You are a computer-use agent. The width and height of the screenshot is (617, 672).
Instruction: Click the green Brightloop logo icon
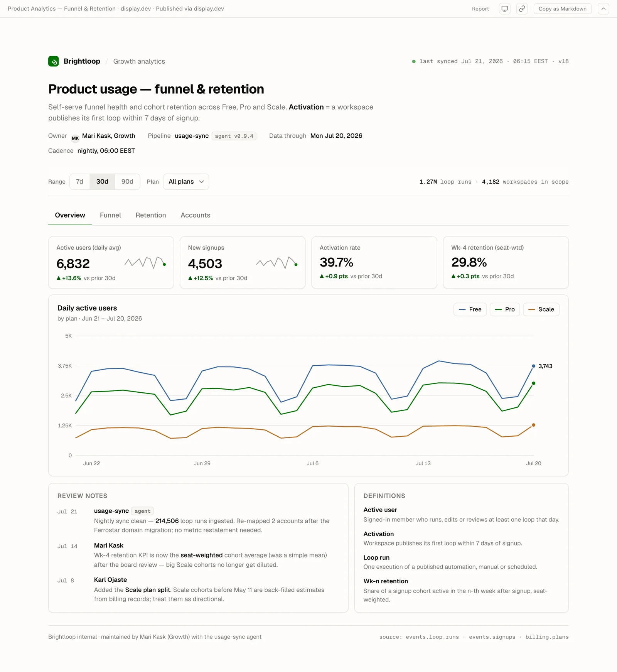coord(54,61)
